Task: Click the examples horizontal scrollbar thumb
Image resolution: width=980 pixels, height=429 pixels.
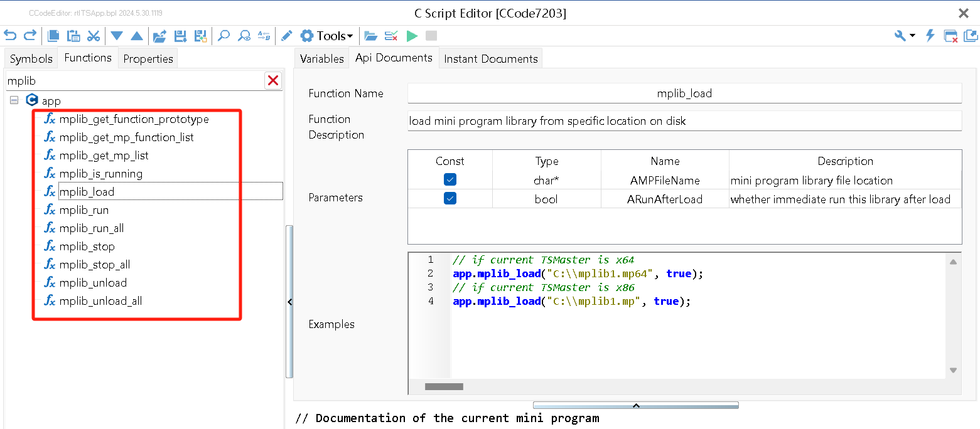Action: [x=444, y=387]
